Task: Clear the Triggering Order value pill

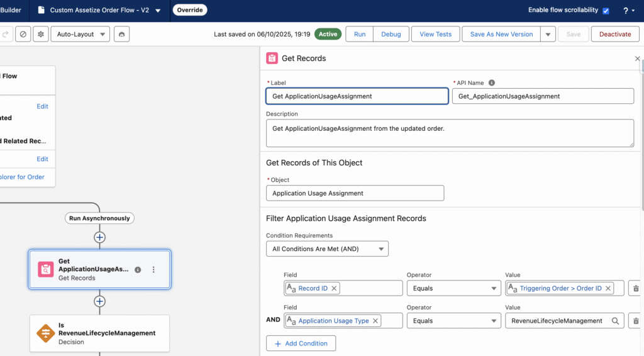Action: [x=609, y=288]
